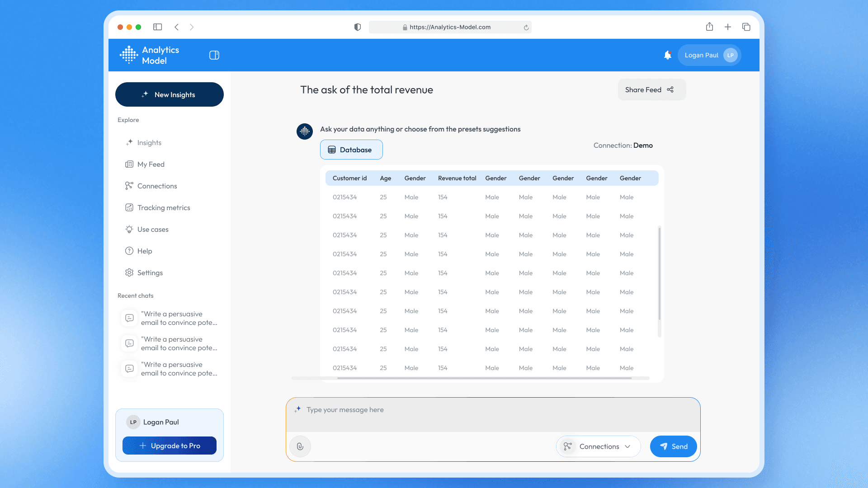Open Use cases lightbulb item
The height and width of the screenshot is (488, 868).
(152, 230)
